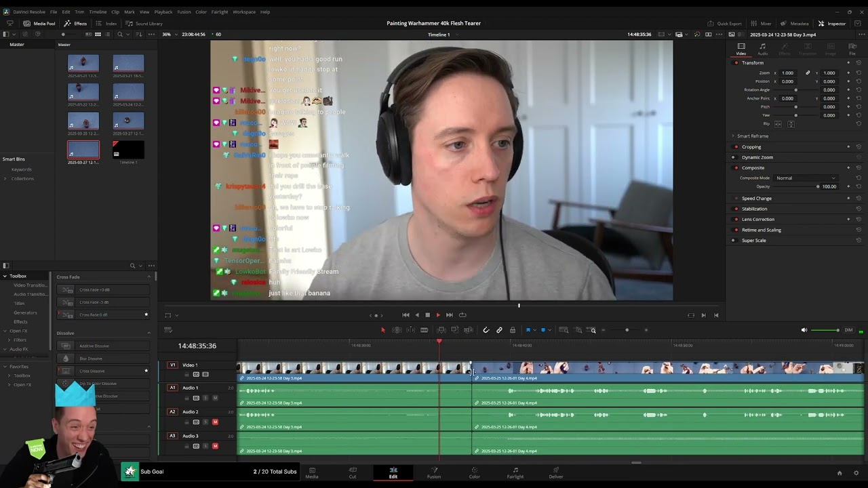The height and width of the screenshot is (488, 868).
Task: Switch to the Fairlight page tab
Action: click(515, 472)
